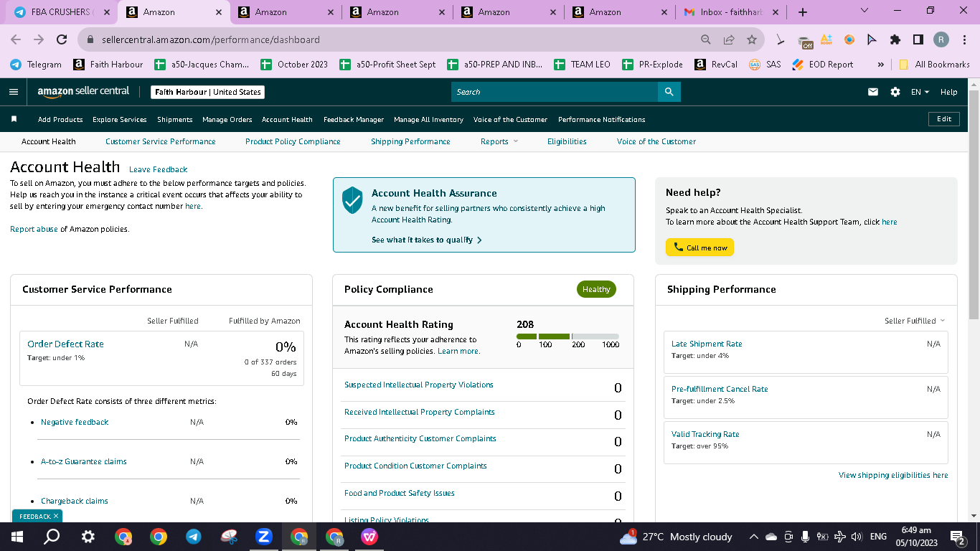The image size is (980, 551).
Task: Open the Product Policy Compliance tab
Action: (x=293, y=141)
